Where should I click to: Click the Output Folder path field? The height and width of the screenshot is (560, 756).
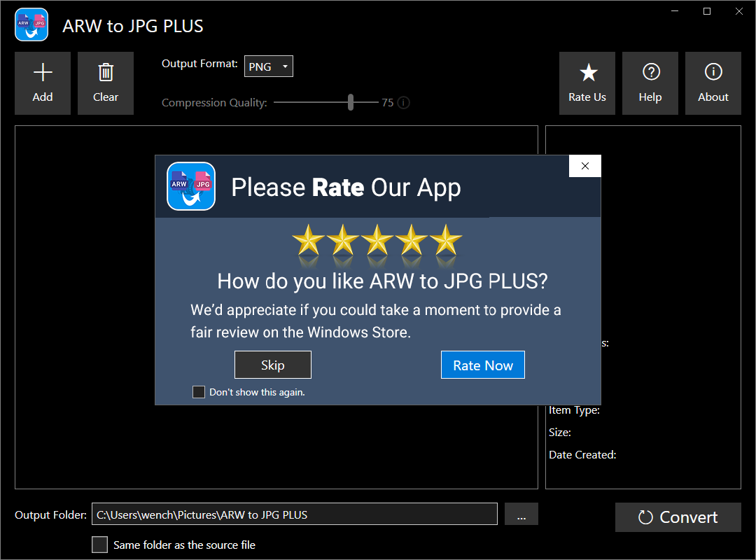[x=295, y=514]
